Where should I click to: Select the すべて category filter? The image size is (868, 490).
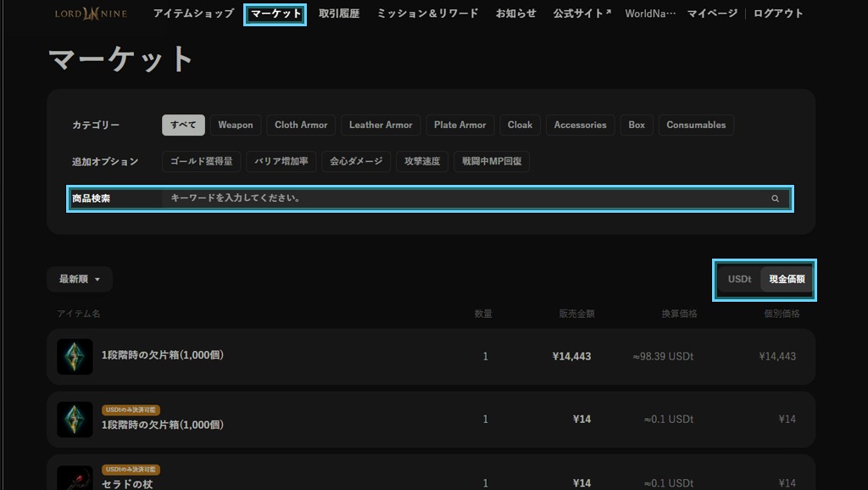click(x=183, y=125)
